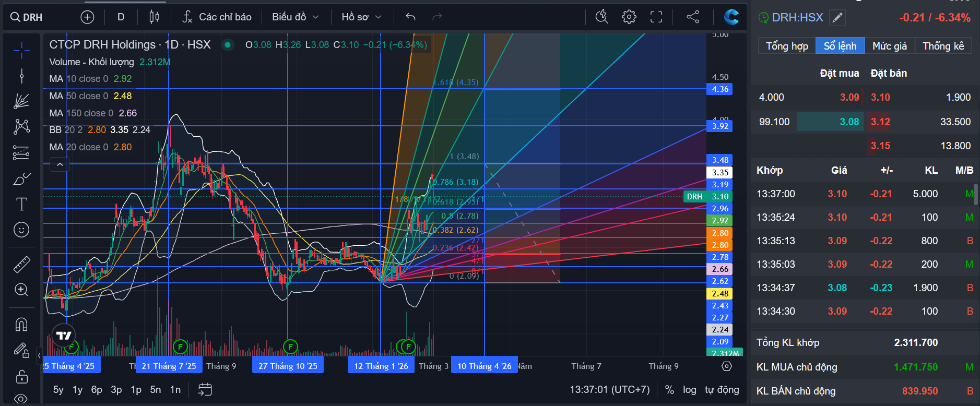Select the XABCD pattern tool

pyautogui.click(x=21, y=127)
